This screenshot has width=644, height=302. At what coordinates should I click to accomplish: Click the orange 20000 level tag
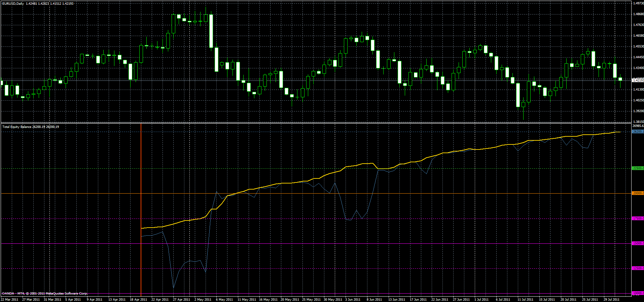click(638, 193)
